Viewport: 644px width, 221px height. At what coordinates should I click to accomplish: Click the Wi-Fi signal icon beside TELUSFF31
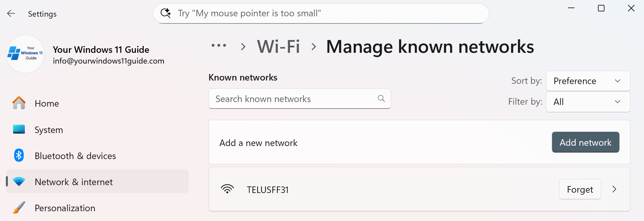pos(228,189)
